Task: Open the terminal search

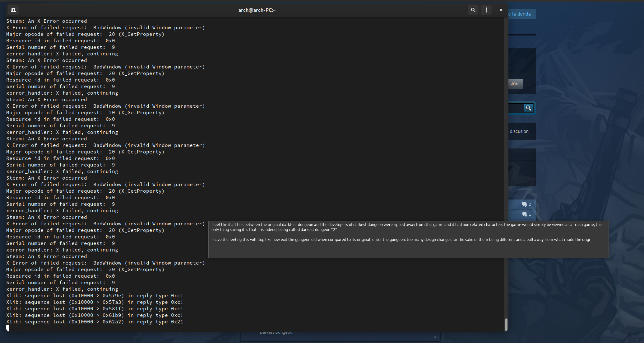Action: coord(473,10)
